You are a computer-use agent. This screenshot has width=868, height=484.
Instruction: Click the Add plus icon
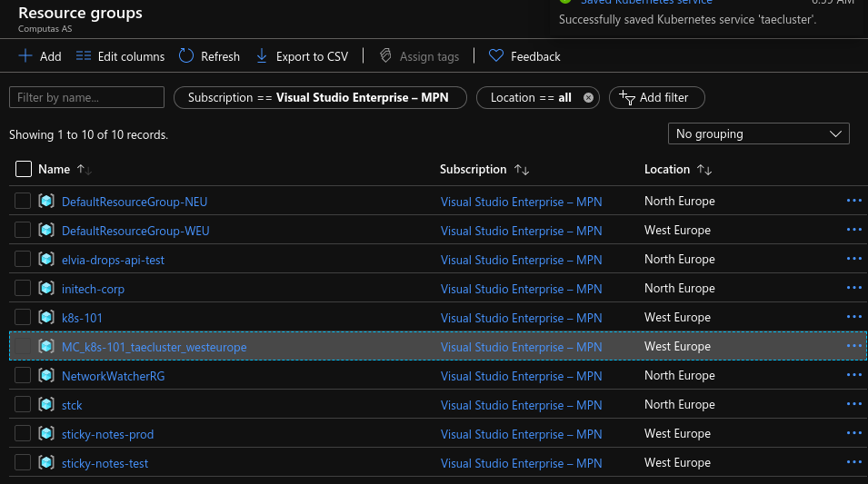25,56
